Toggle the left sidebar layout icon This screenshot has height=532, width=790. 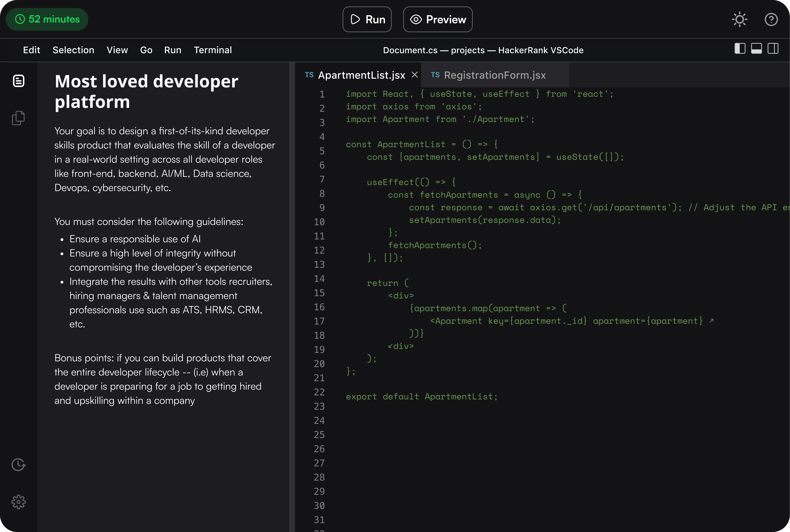(740, 48)
